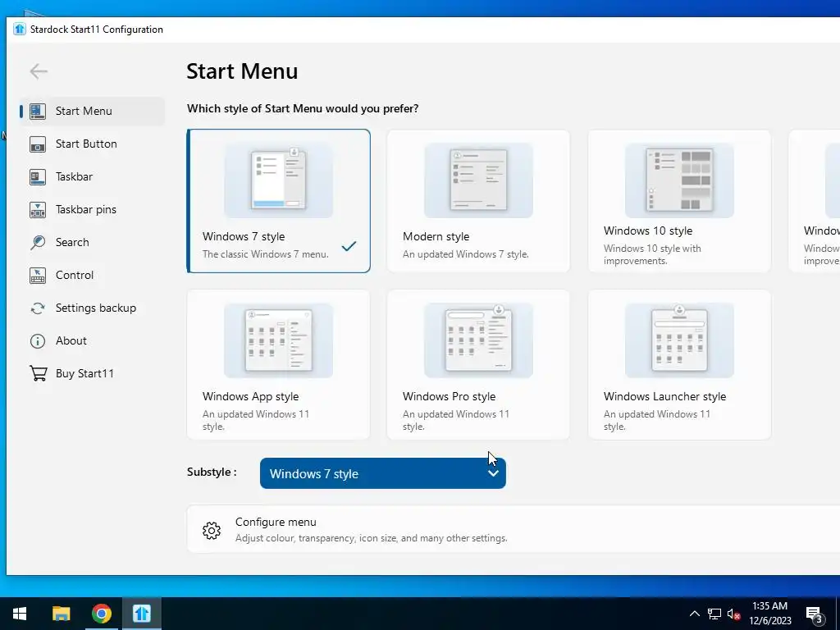This screenshot has width=840, height=630.
Task: Click the Windows 10 style preview thumbnail
Action: (x=679, y=180)
